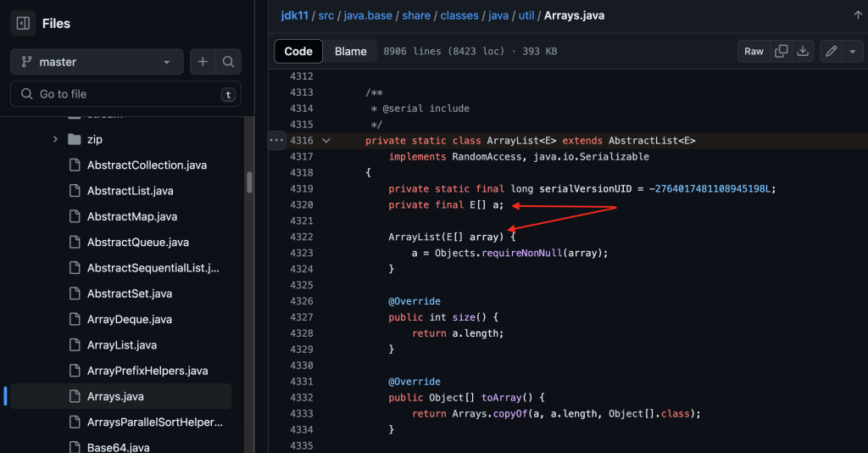Click file icon next to AbstractSet.java
868x453 pixels.
click(75, 294)
